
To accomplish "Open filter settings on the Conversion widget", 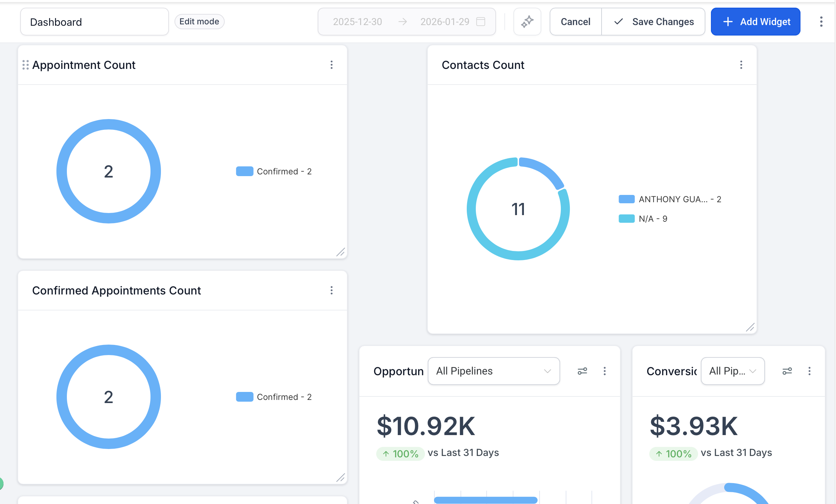I will pos(787,371).
